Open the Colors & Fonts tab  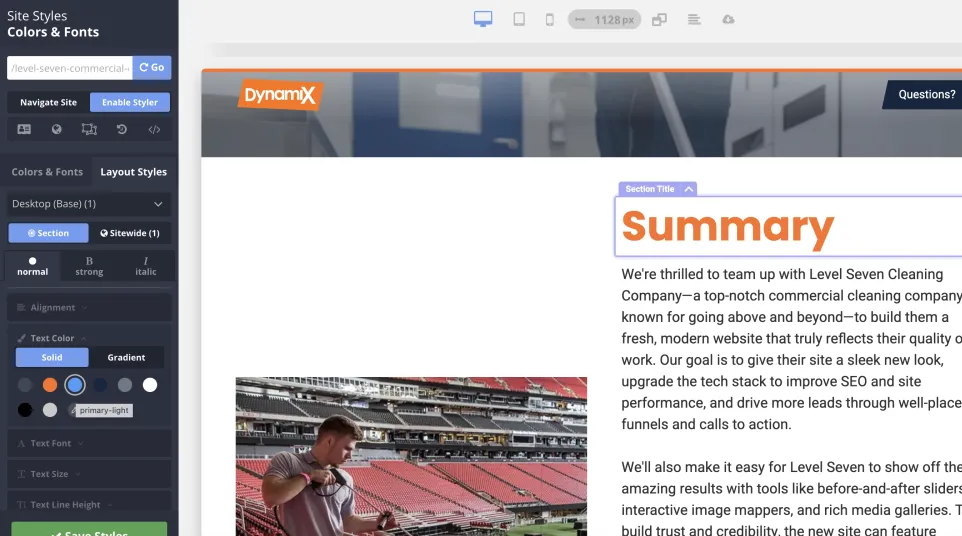(x=47, y=172)
